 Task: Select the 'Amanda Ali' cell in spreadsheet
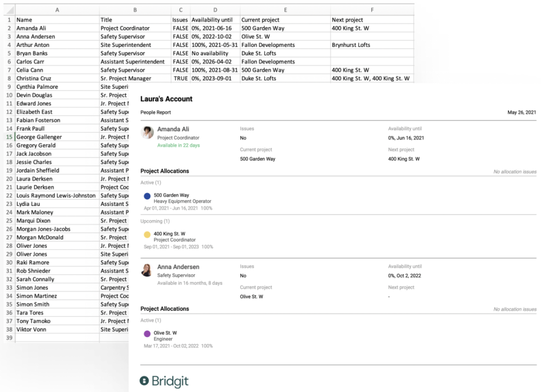click(x=57, y=28)
